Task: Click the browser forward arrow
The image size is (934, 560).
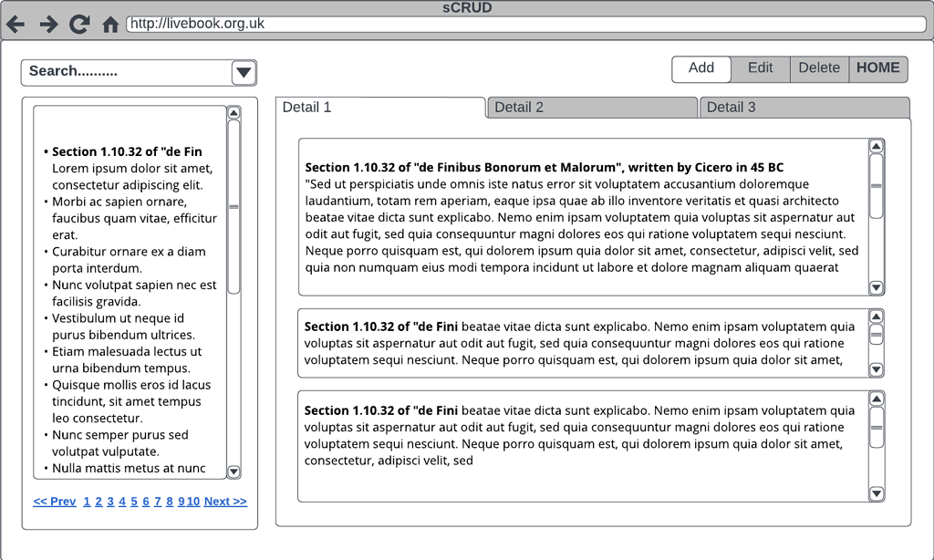Action: click(x=48, y=25)
